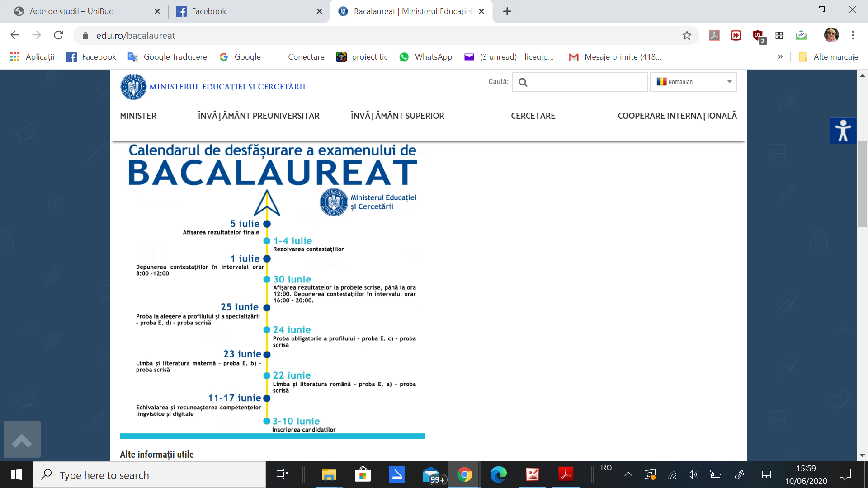This screenshot has height=488, width=868.
Task: Open the Mesaje primite Gmail bookmark
Action: (x=615, y=57)
